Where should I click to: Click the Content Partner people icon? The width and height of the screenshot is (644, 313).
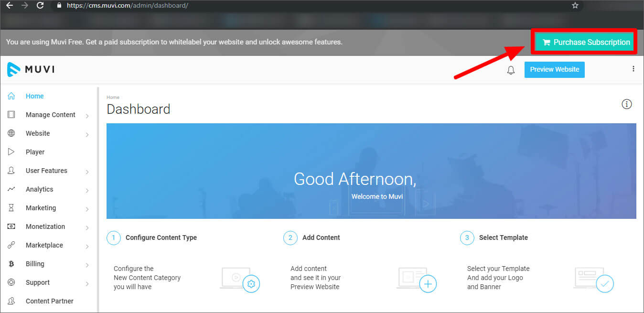pos(11,301)
